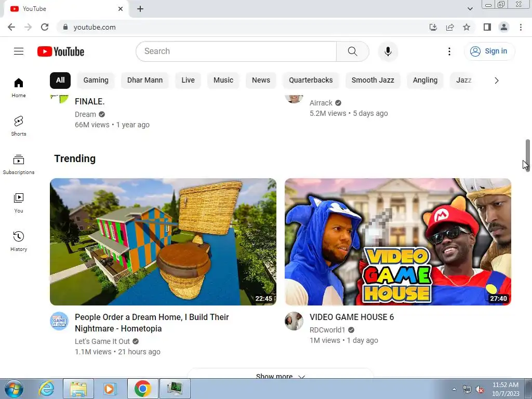Image resolution: width=532 pixels, height=399 pixels.
Task: Open the tab search dropdown arrow
Action: (470, 9)
